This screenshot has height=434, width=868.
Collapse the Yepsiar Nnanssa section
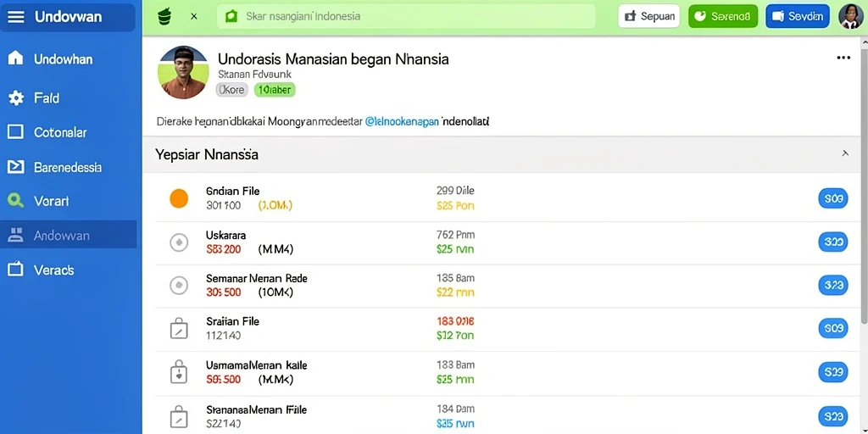845,153
